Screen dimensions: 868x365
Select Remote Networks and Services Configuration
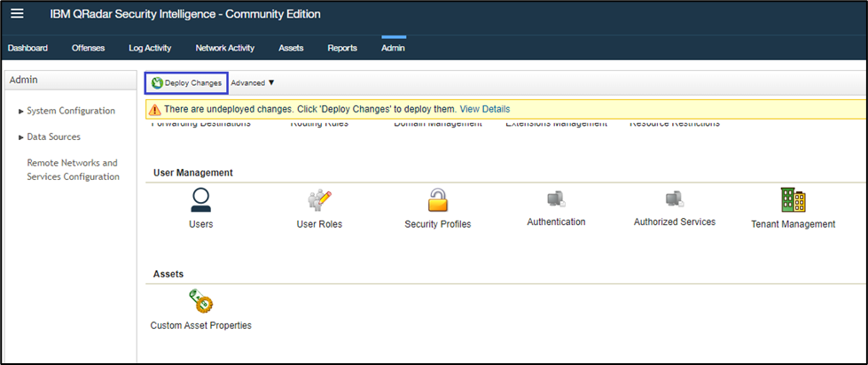pos(73,170)
